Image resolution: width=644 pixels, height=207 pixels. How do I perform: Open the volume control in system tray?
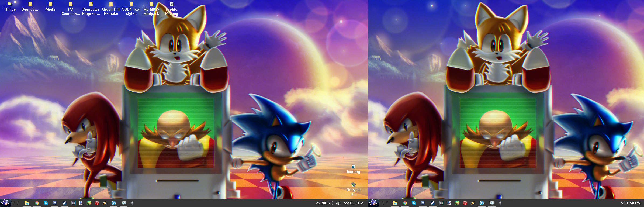pos(331,203)
